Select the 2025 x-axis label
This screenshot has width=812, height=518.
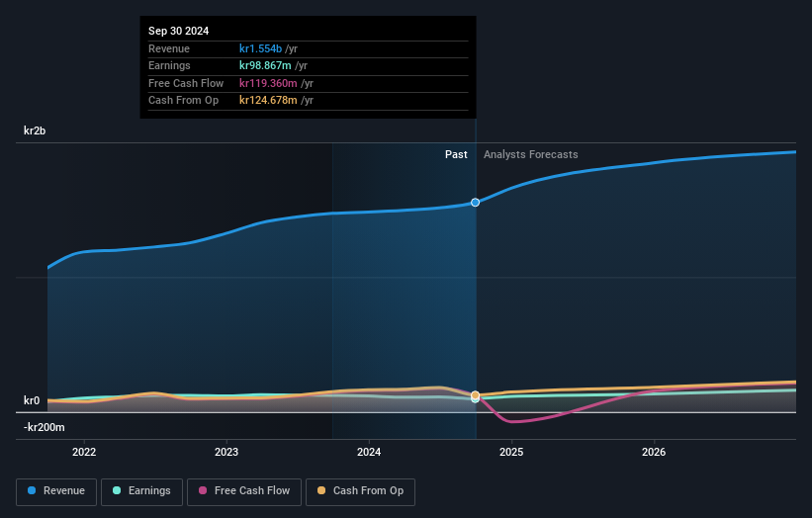pos(511,452)
